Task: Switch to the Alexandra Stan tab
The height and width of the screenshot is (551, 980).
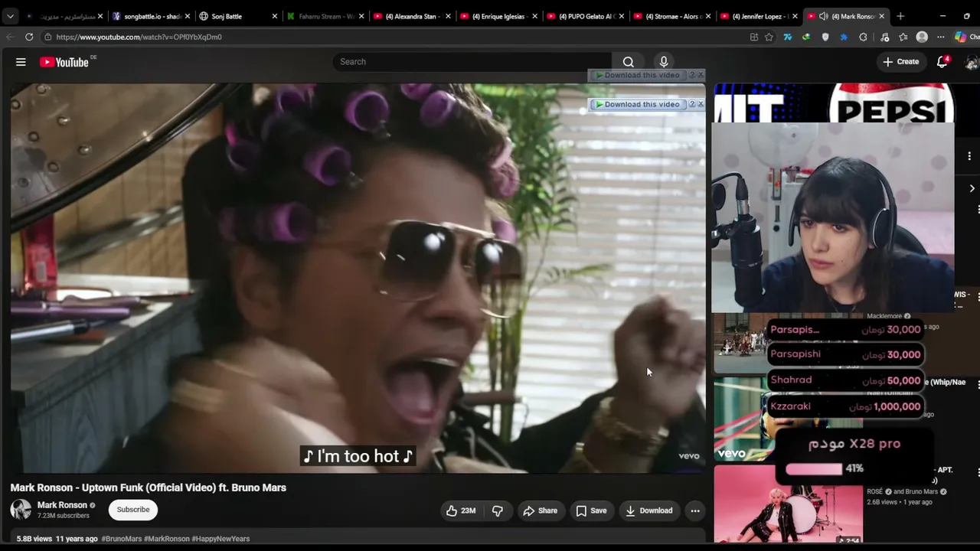Action: [411, 16]
